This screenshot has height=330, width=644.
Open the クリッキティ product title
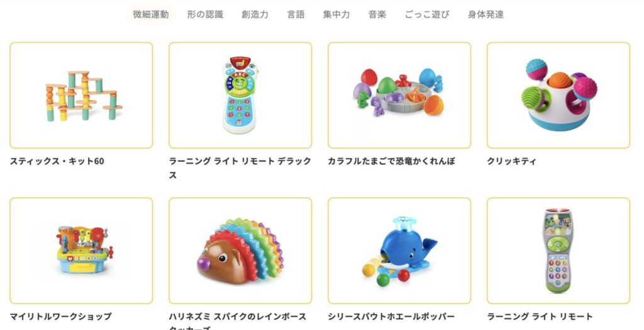[x=511, y=161]
